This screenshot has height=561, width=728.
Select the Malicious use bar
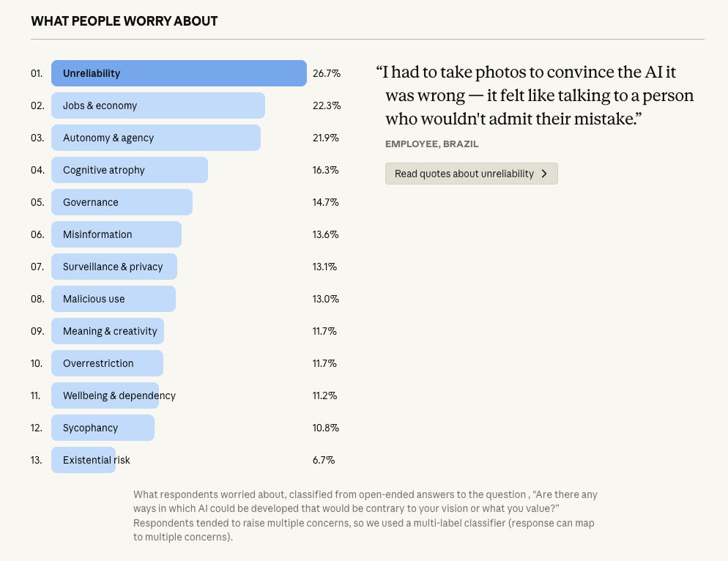point(113,299)
